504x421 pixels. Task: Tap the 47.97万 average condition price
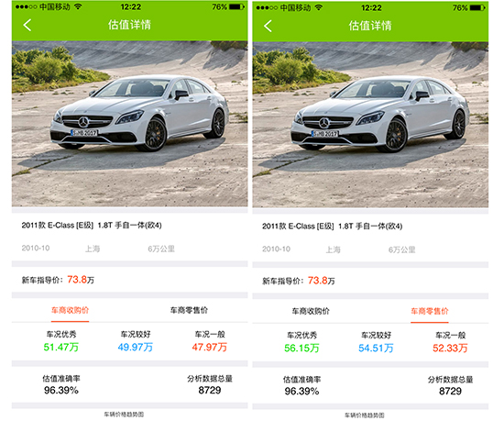(210, 348)
